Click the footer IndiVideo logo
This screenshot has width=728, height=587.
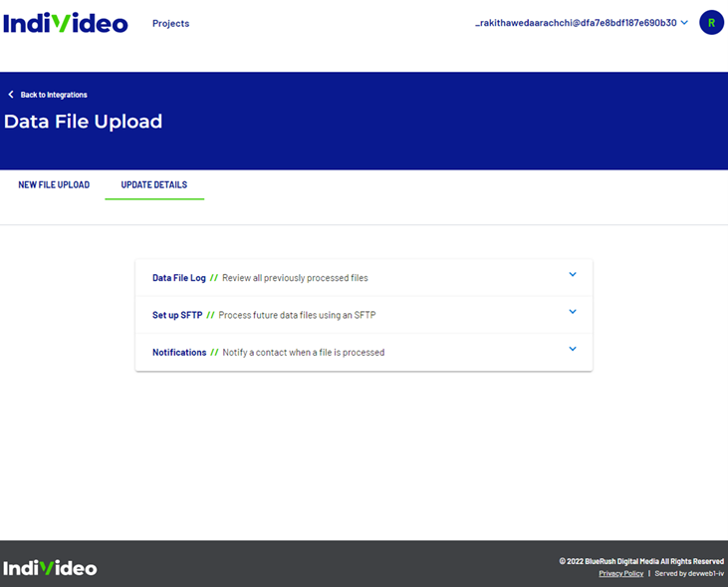point(50,568)
